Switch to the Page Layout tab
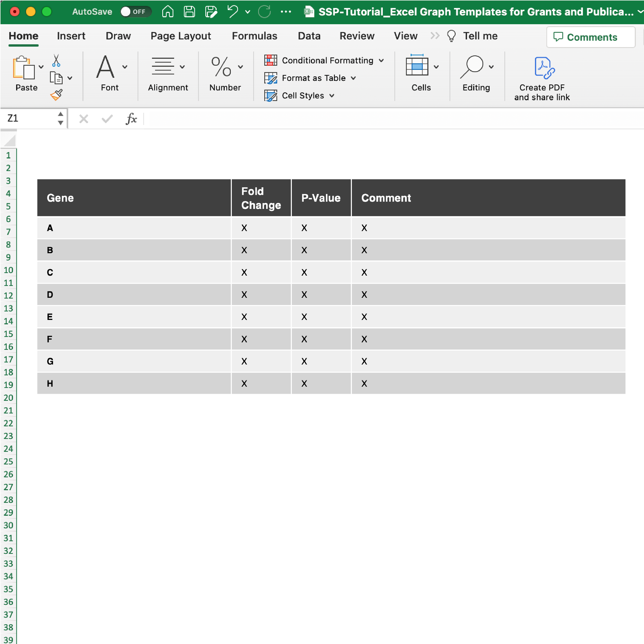The width and height of the screenshot is (644, 644). coord(180,36)
